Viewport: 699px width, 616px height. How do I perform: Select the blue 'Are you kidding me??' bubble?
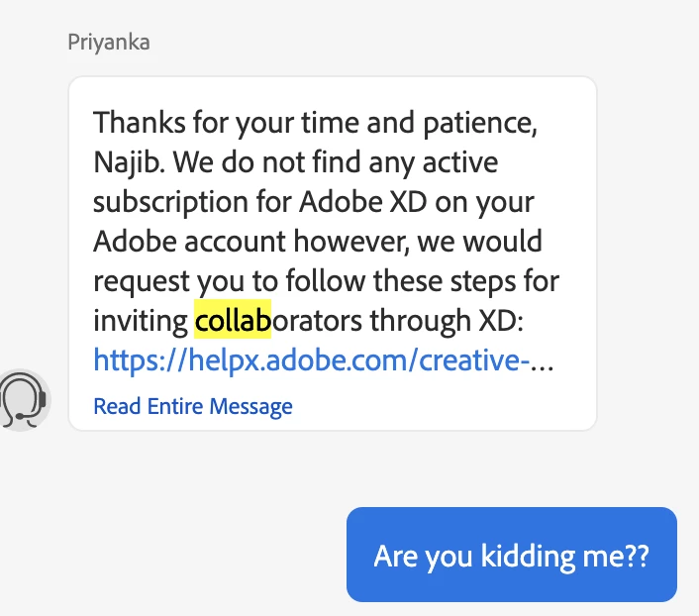pos(511,555)
